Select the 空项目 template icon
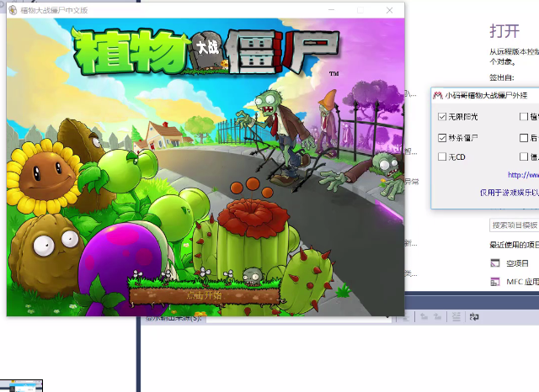Image resolution: width=539 pixels, height=392 pixels. [x=495, y=263]
